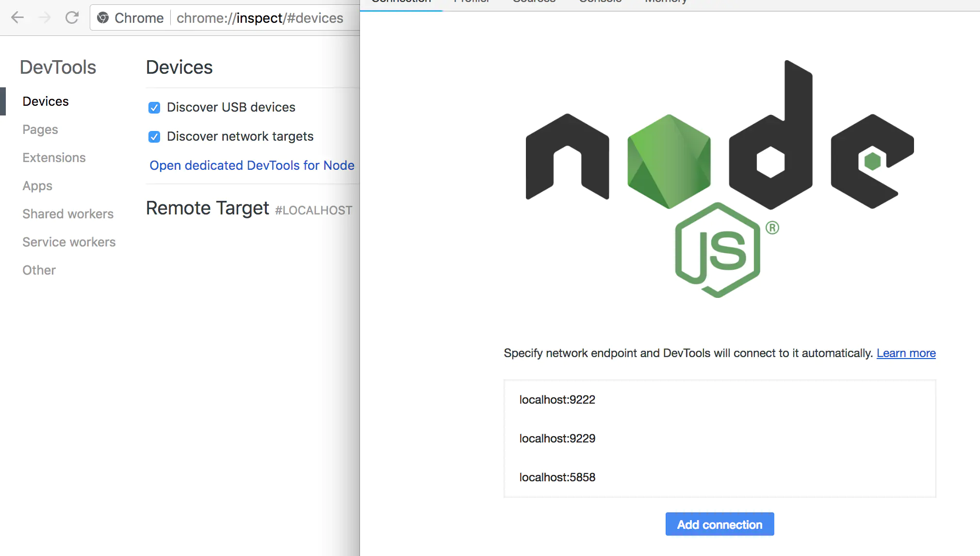Focus the chrome://inspect/#devices URL field
Viewport: 980px width, 556px height.
click(x=260, y=18)
